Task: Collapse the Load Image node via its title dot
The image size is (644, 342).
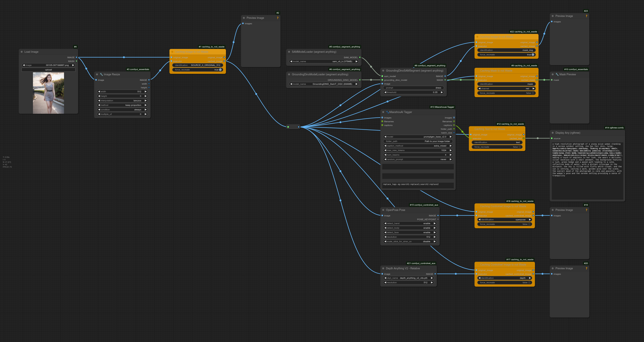Action: 22,52
